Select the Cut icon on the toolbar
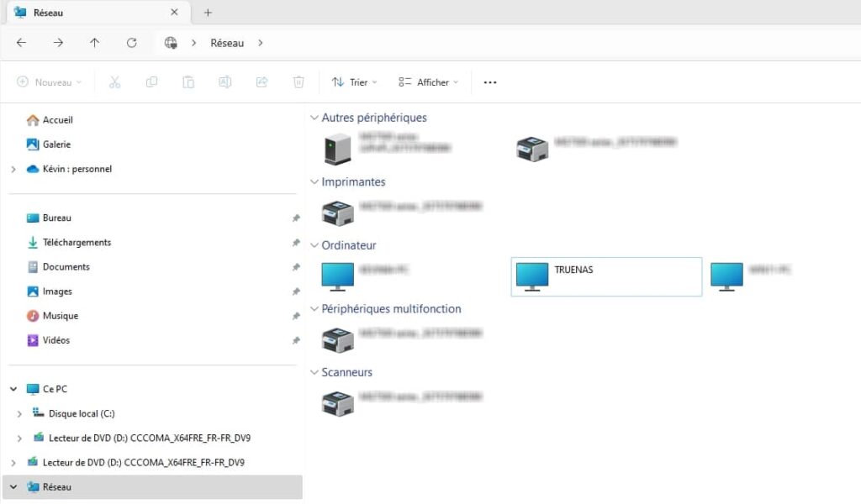Viewport: 861px width, 504px height. (115, 81)
